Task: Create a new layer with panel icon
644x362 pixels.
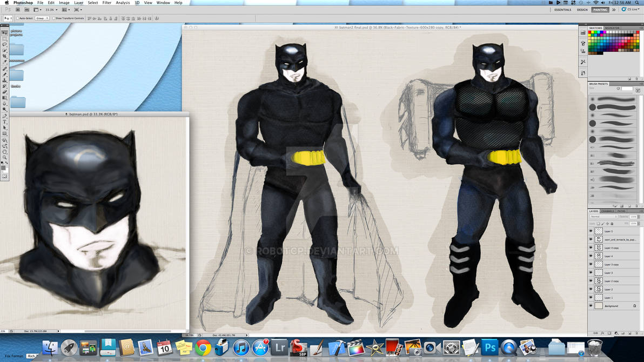Action: click(629, 333)
